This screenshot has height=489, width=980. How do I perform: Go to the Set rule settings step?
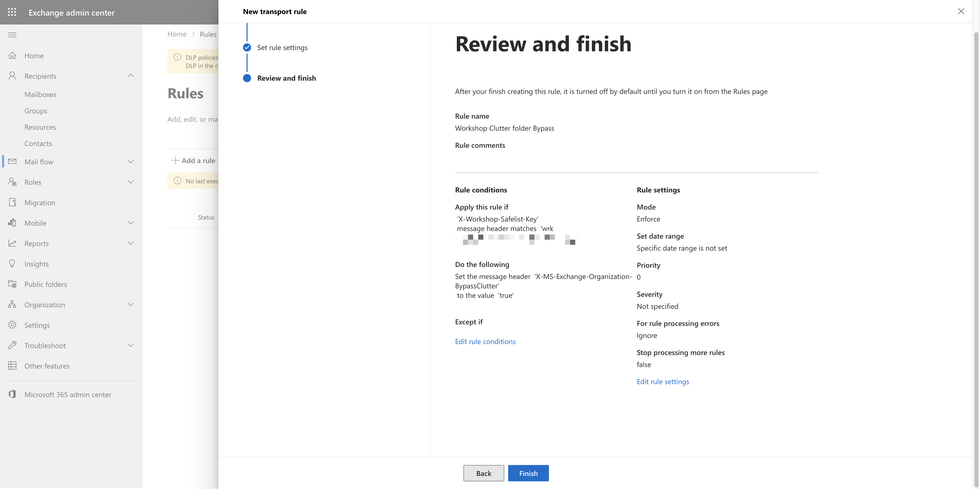click(282, 47)
